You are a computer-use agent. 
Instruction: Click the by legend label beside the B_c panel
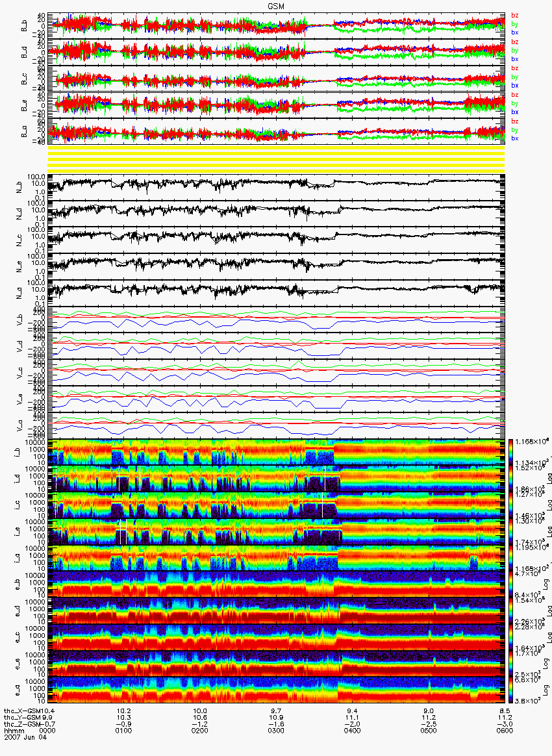pyautogui.click(x=514, y=77)
